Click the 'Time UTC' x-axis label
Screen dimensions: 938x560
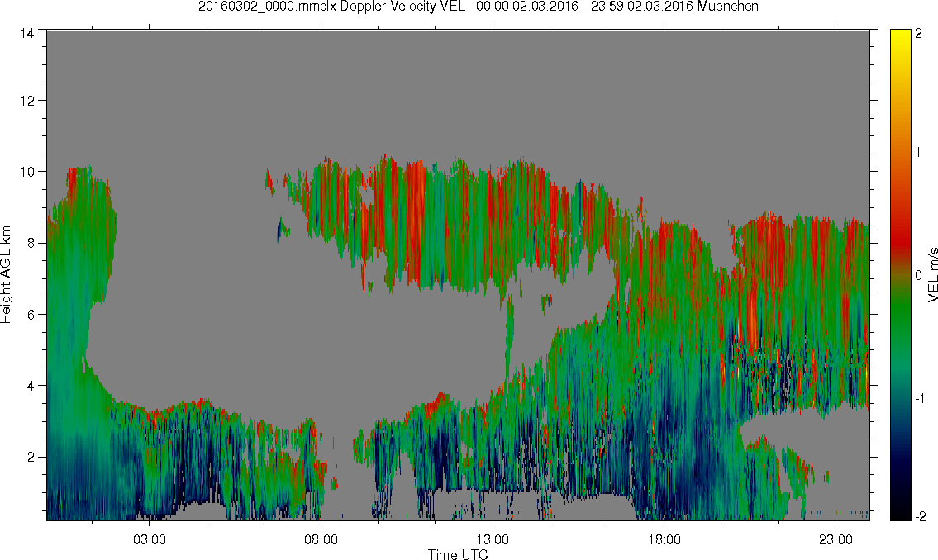point(458,554)
